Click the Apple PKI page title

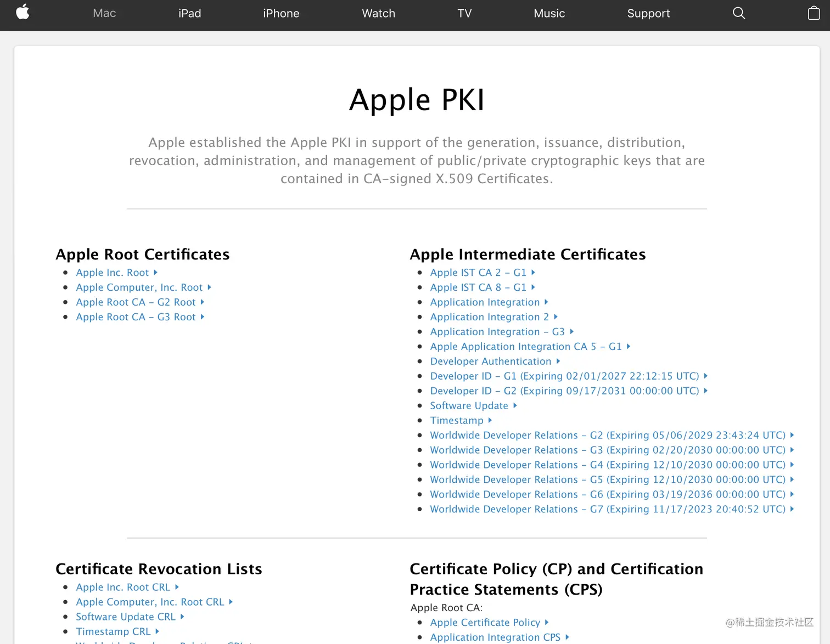tap(417, 100)
